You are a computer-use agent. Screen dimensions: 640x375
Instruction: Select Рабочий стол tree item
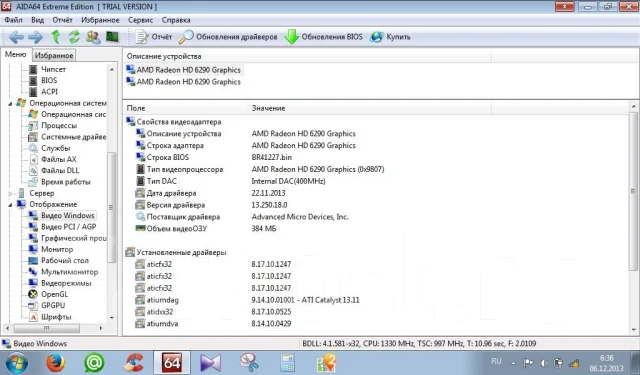(x=65, y=260)
